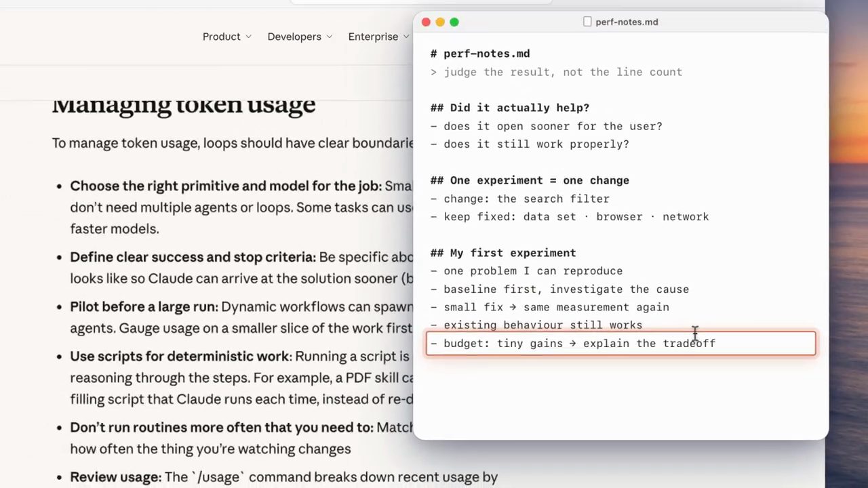868x488 pixels.
Task: Open the Developers menu in the browser page
Action: click(300, 37)
